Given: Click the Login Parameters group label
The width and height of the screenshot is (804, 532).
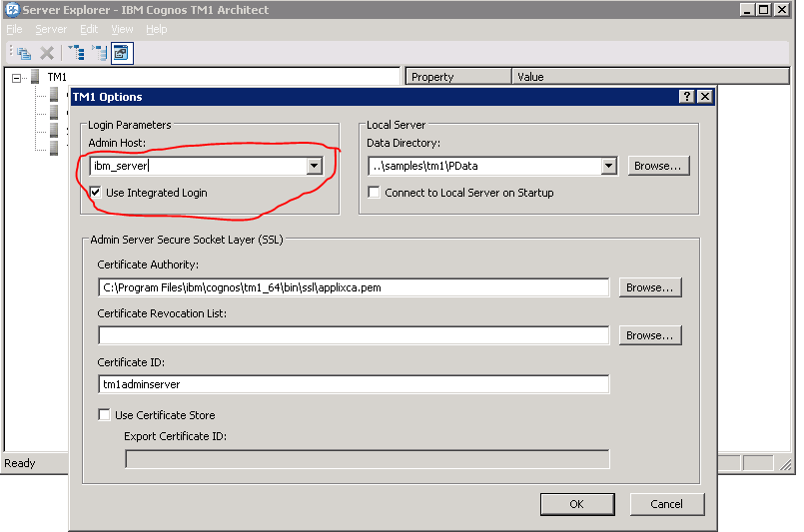Looking at the screenshot, I should pos(129,125).
